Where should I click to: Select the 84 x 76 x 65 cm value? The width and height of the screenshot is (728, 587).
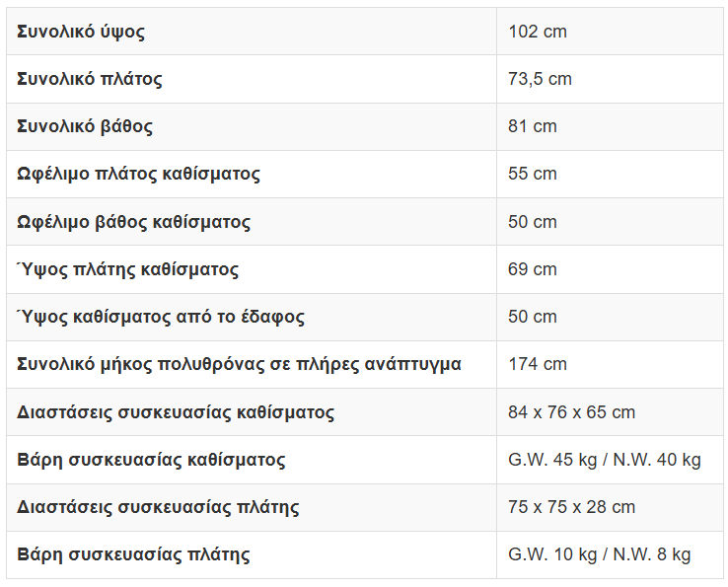coord(571,412)
